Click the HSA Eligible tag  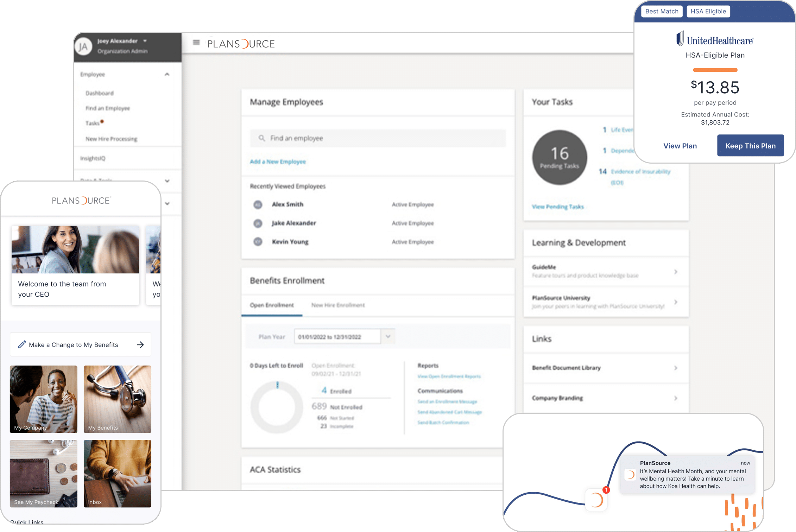coord(708,11)
